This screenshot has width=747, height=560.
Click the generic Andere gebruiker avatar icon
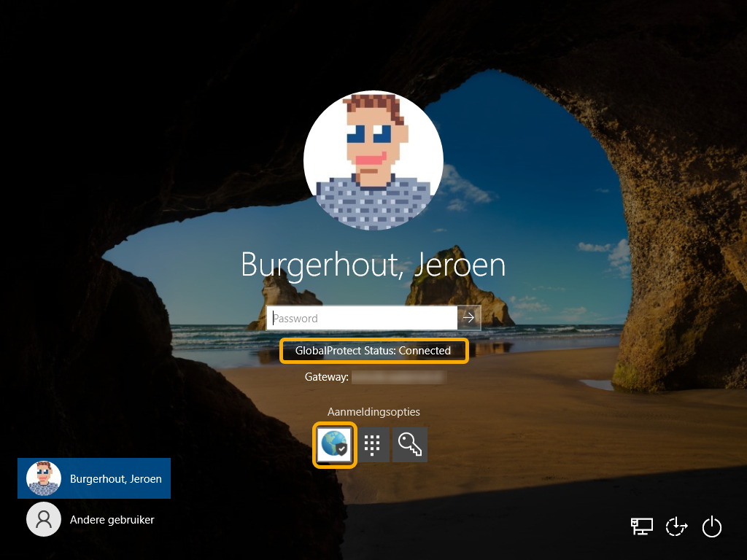click(x=44, y=519)
